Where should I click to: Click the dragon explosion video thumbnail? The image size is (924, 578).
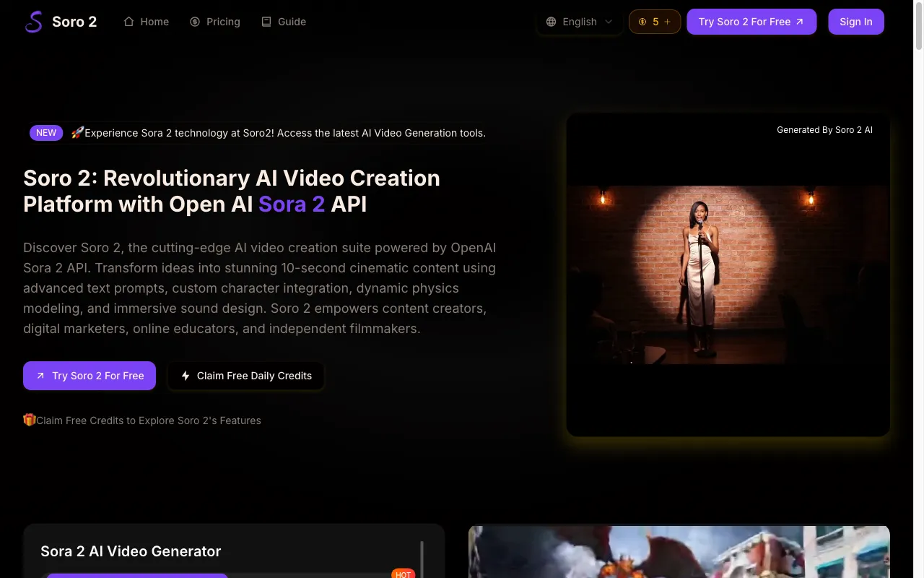click(x=679, y=552)
